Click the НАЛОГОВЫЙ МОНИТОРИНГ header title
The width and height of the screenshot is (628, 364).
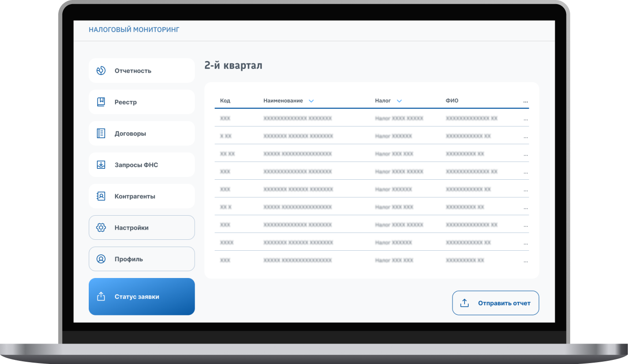pyautogui.click(x=134, y=30)
